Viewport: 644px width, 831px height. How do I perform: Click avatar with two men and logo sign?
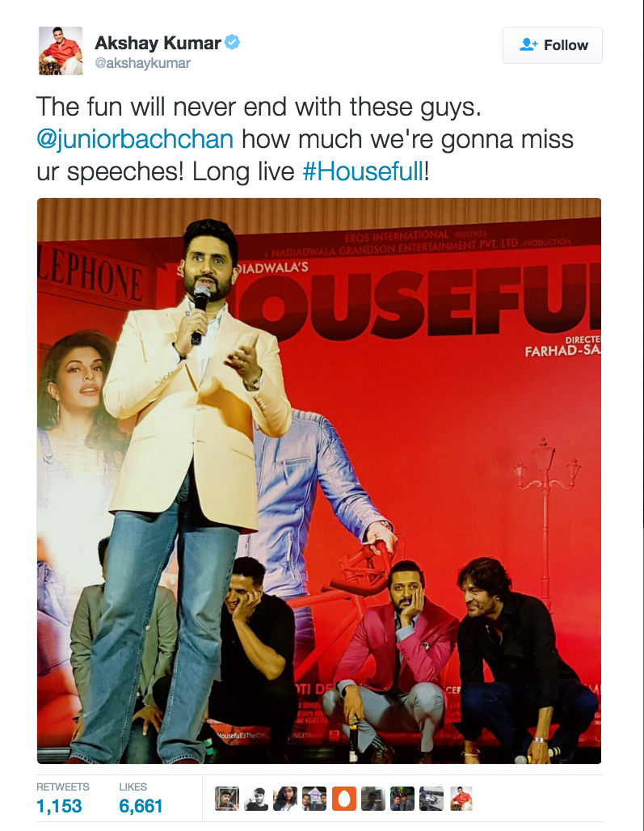tap(314, 799)
